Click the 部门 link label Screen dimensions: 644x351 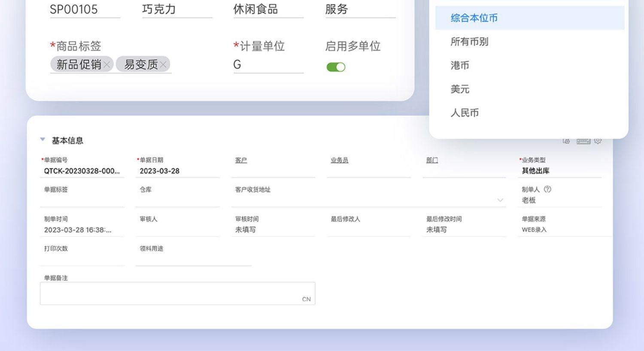(432, 160)
